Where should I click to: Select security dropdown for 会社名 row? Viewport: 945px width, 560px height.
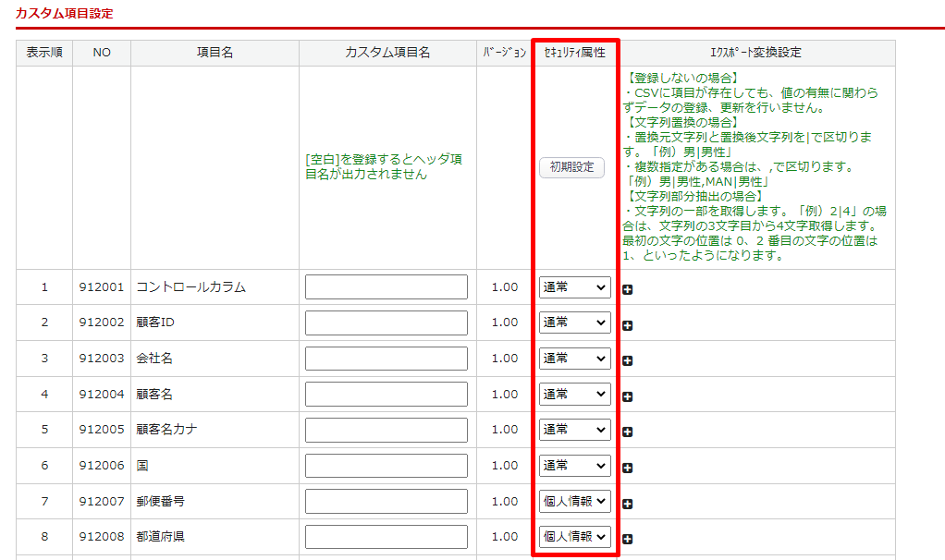[574, 359]
